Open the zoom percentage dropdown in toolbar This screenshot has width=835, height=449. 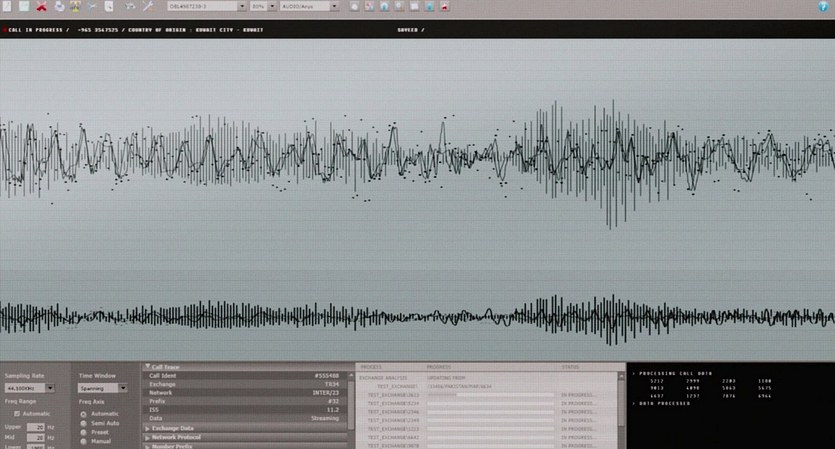point(260,6)
